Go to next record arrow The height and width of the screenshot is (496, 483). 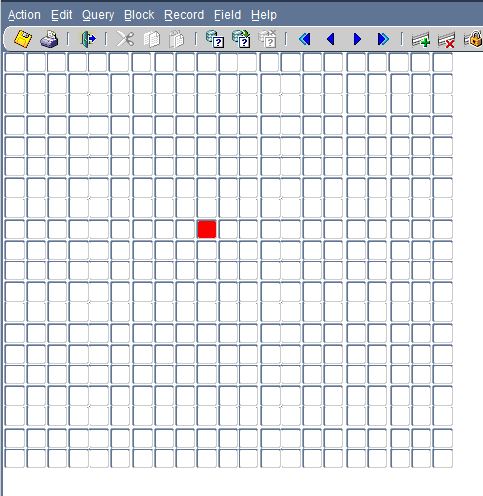[x=357, y=39]
